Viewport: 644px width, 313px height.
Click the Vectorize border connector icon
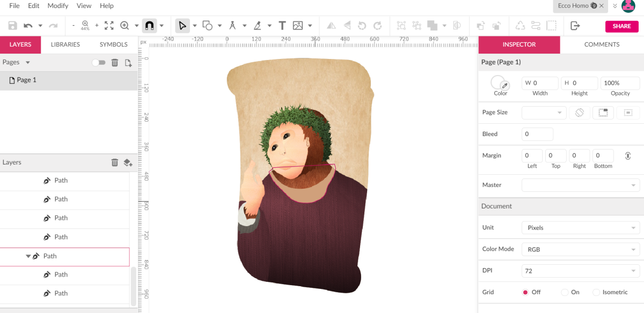pyautogui.click(x=536, y=25)
